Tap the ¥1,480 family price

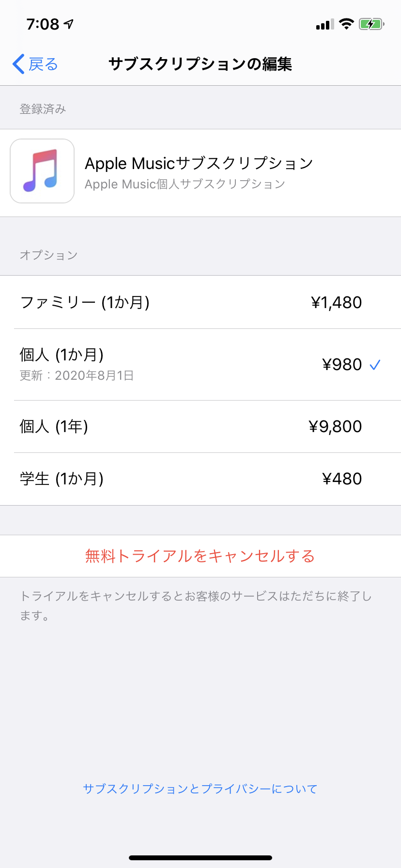pos(336,303)
